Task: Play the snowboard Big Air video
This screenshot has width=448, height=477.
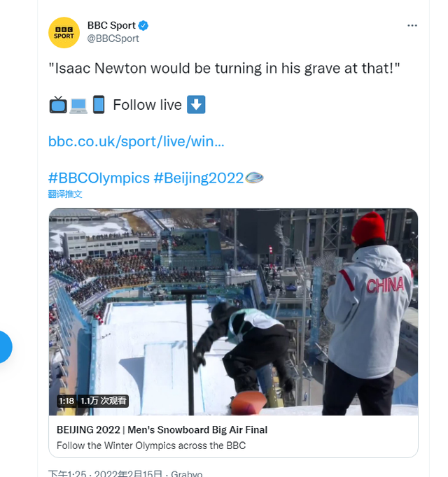Action: coord(233,311)
